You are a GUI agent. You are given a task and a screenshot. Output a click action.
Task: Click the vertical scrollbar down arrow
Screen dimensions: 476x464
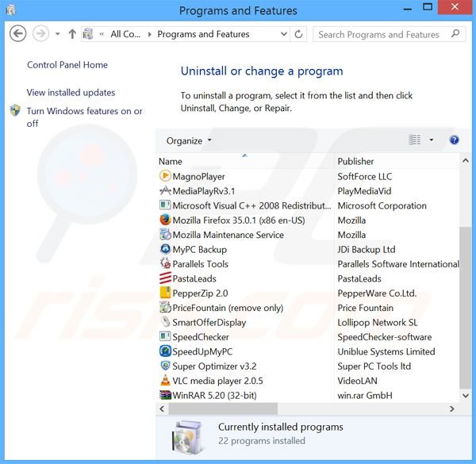[466, 396]
